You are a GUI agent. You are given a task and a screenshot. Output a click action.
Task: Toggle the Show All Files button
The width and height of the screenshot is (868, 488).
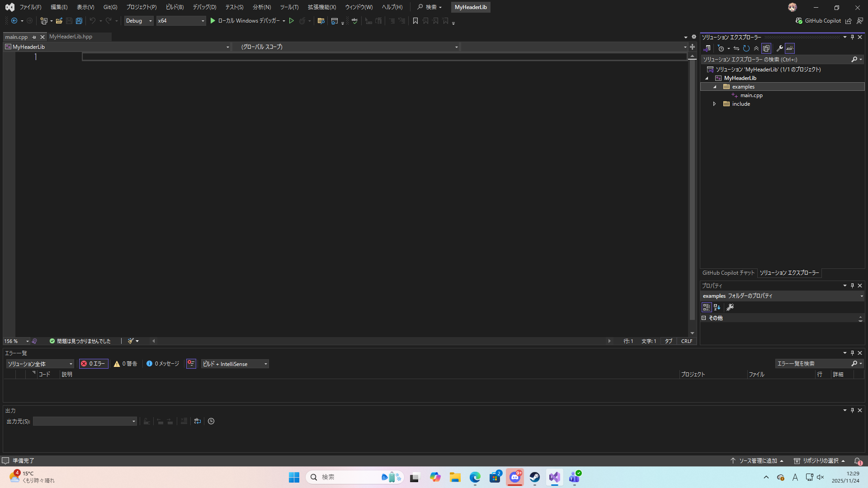(x=766, y=48)
